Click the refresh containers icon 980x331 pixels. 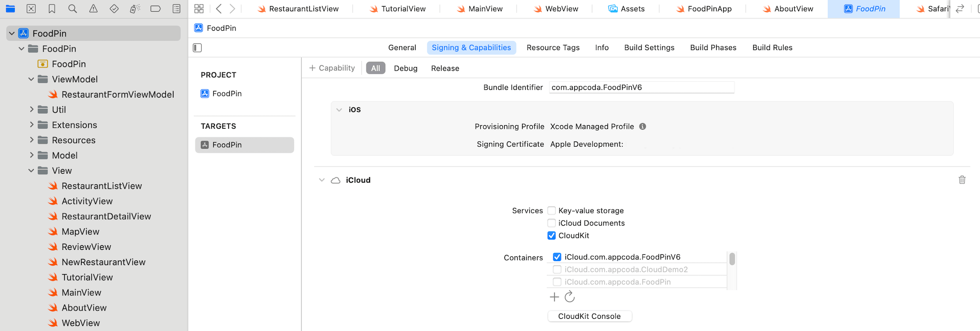point(570,297)
